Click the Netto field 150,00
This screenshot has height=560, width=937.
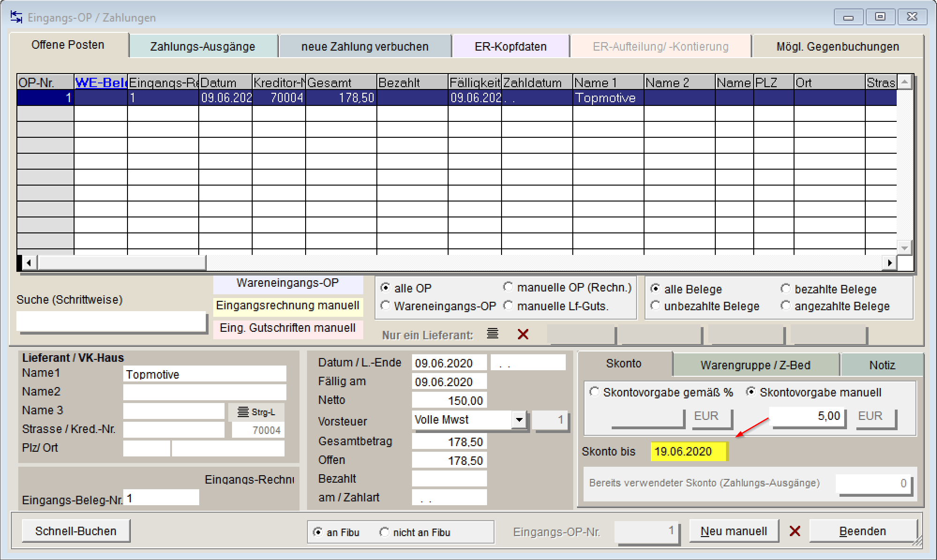[x=449, y=400]
